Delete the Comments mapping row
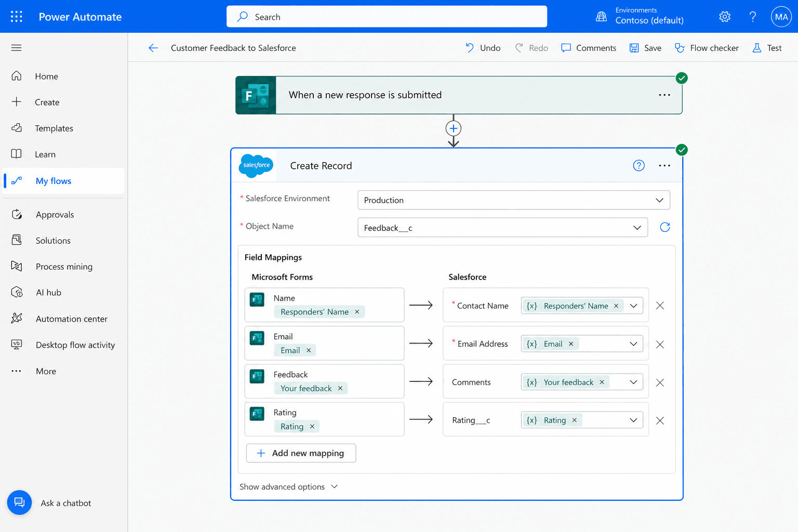 [x=660, y=383]
